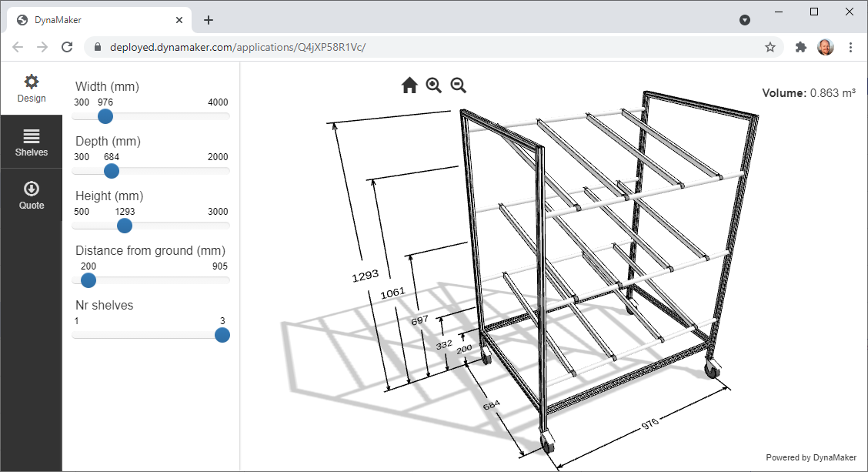Viewport: 868px width, 472px height.
Task: Switch to the Shelves panel
Action: coord(31,142)
